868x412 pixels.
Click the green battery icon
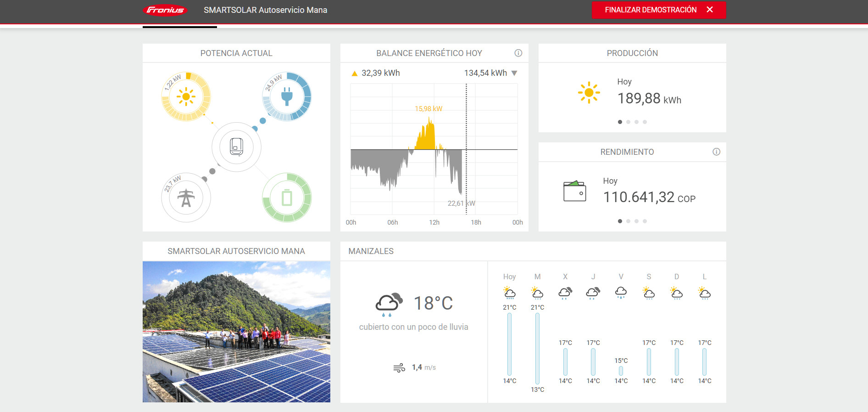click(x=287, y=198)
